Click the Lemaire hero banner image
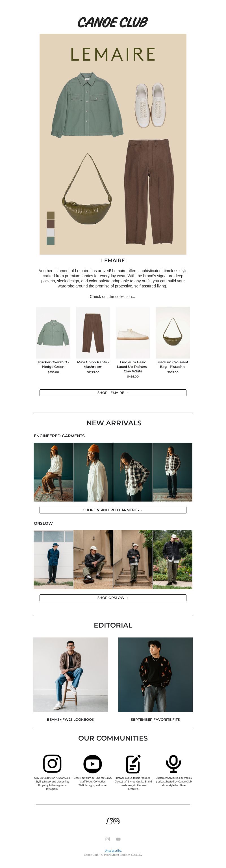226x868 pixels. [113, 144]
